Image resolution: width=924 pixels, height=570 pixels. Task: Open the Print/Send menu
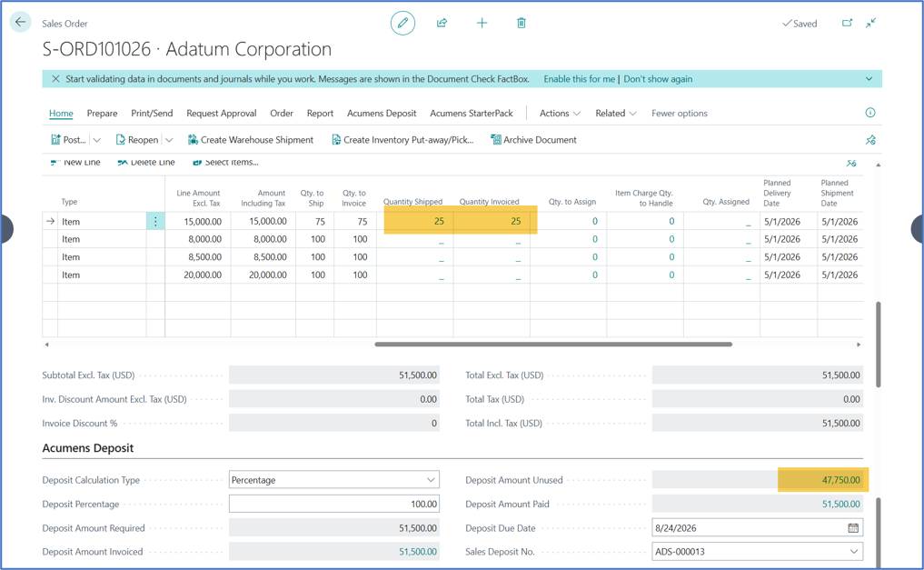coord(152,113)
